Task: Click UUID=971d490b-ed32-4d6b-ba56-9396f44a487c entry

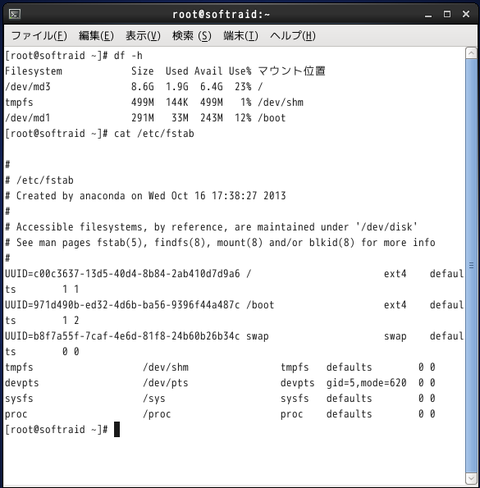Action: (x=122, y=305)
